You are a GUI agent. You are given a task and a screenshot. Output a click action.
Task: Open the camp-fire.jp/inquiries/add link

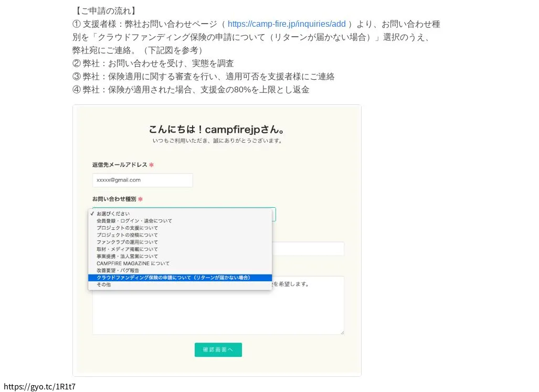(x=287, y=24)
